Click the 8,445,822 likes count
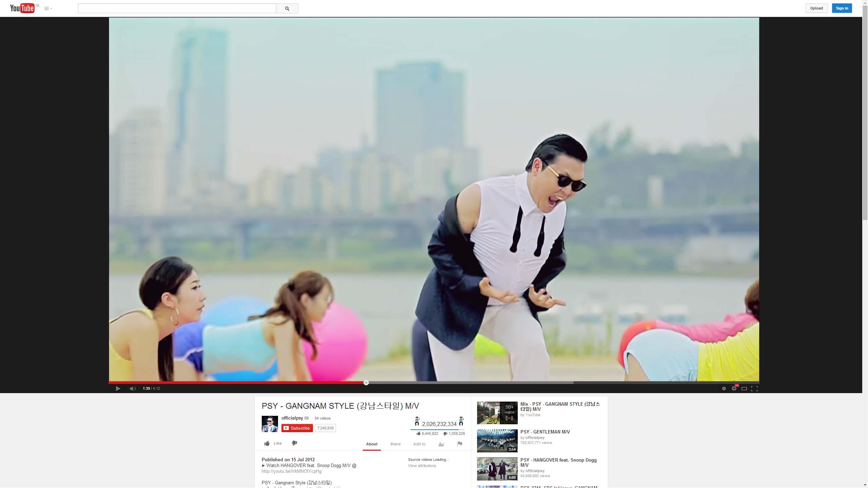This screenshot has width=868, height=488. click(x=430, y=433)
